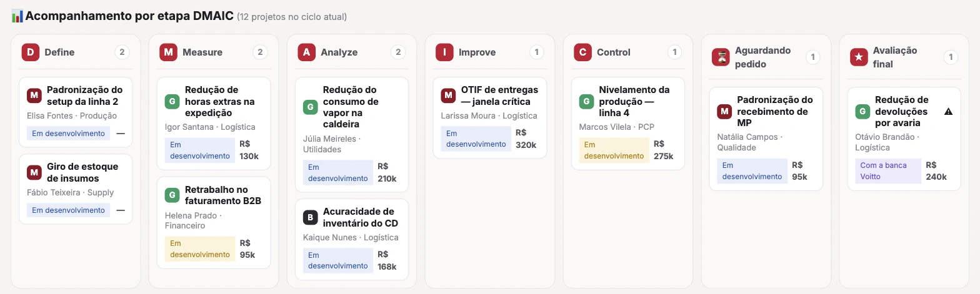The height and width of the screenshot is (294, 980).
Task: Open the Aguardando pedido column header
Action: pos(766,57)
